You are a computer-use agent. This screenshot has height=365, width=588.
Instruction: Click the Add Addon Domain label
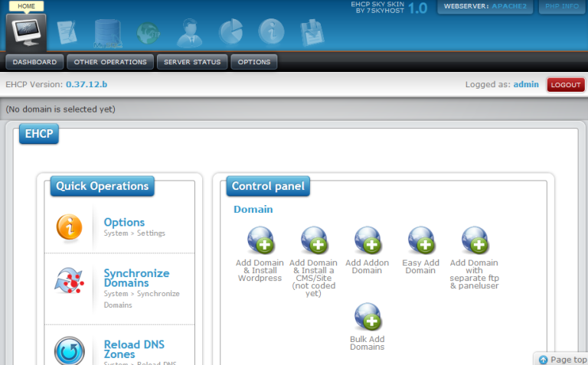(x=367, y=266)
